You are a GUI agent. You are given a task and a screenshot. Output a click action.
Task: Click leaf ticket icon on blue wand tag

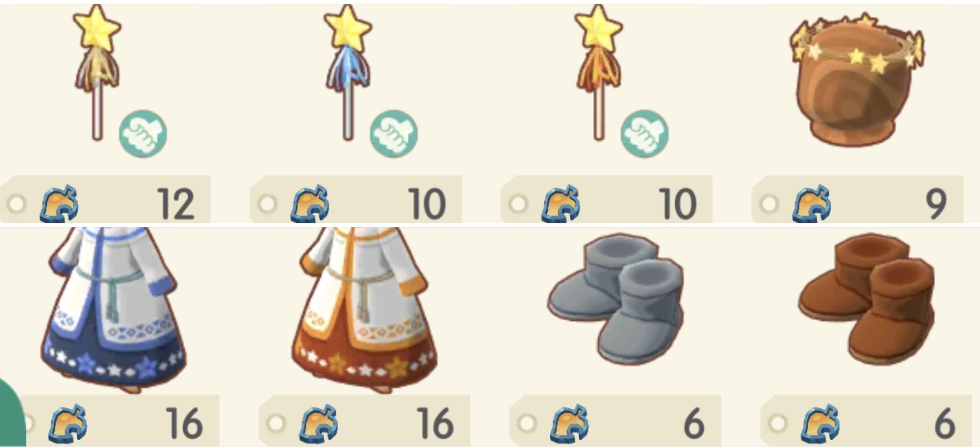coord(309,203)
